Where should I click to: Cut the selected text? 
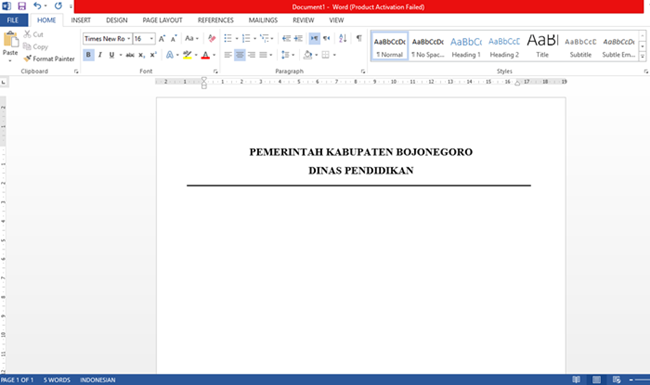(x=34, y=34)
